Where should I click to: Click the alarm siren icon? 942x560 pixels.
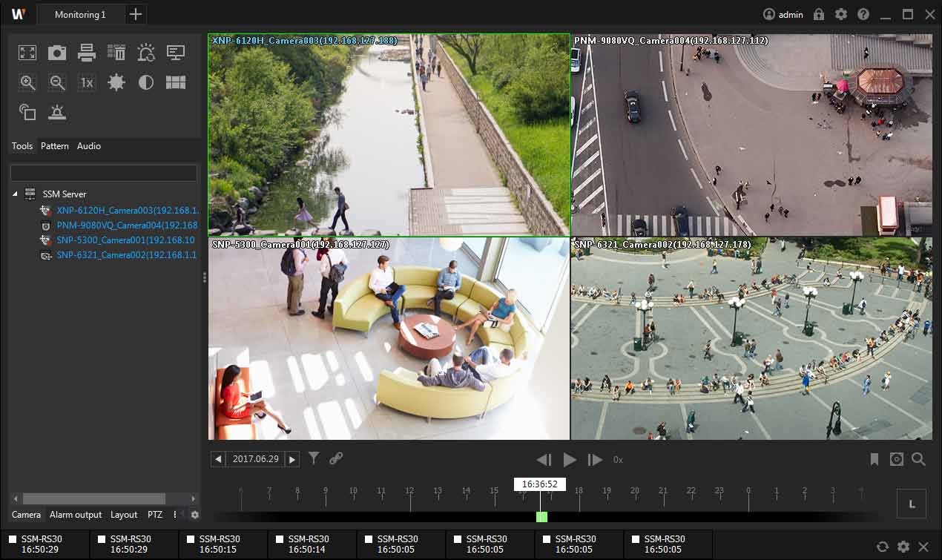click(x=57, y=112)
